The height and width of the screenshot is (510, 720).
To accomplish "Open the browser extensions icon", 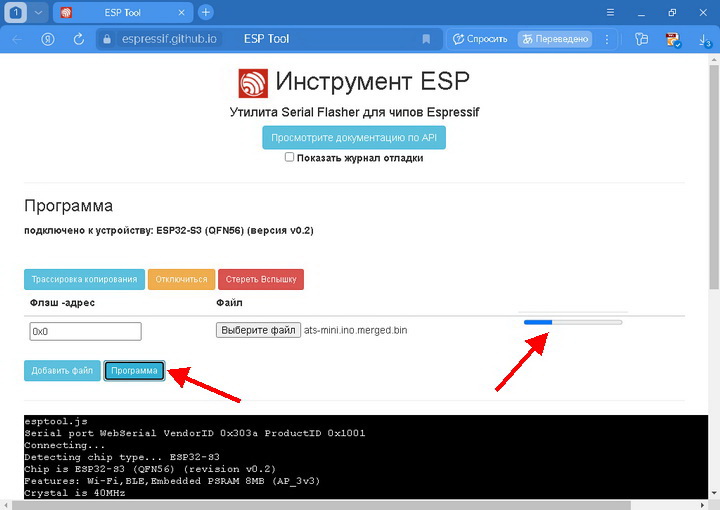I will tap(641, 39).
